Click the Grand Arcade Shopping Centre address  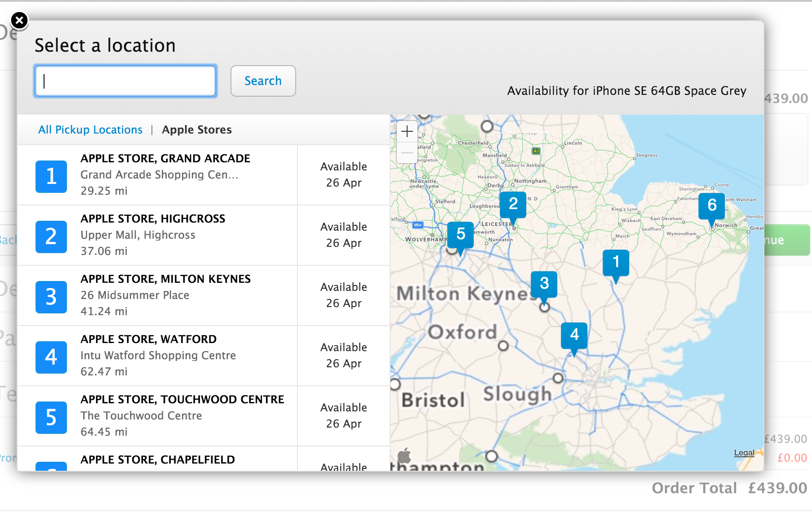click(x=160, y=174)
